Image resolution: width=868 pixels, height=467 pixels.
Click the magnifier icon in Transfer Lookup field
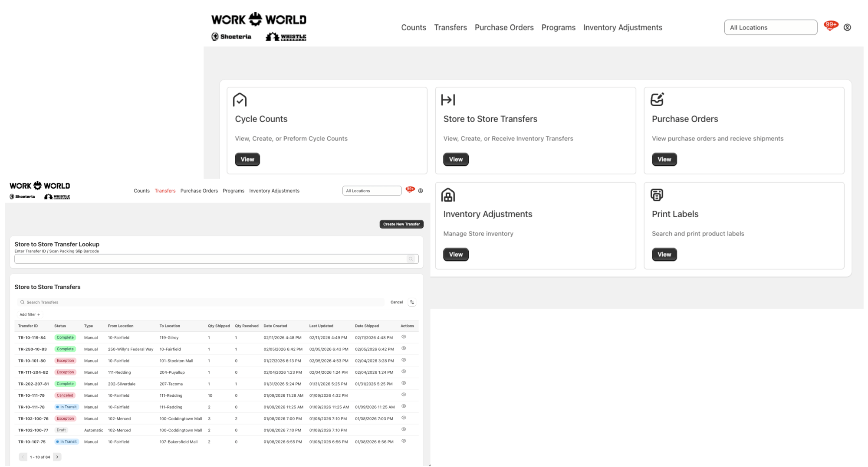click(411, 259)
